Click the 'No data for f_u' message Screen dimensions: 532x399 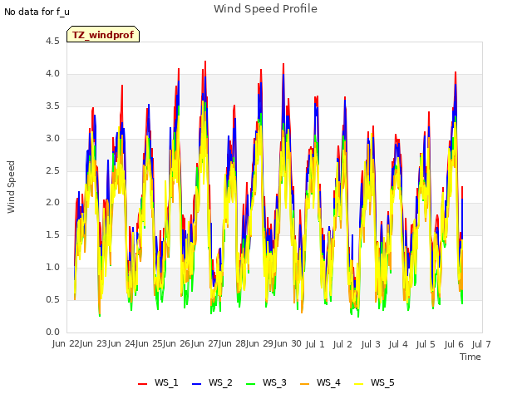click(37, 12)
